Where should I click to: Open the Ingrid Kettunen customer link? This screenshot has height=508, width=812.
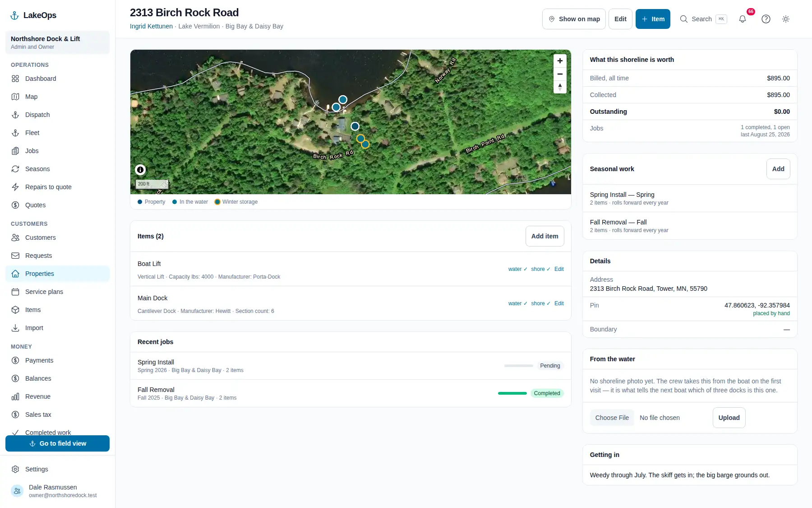151,26
